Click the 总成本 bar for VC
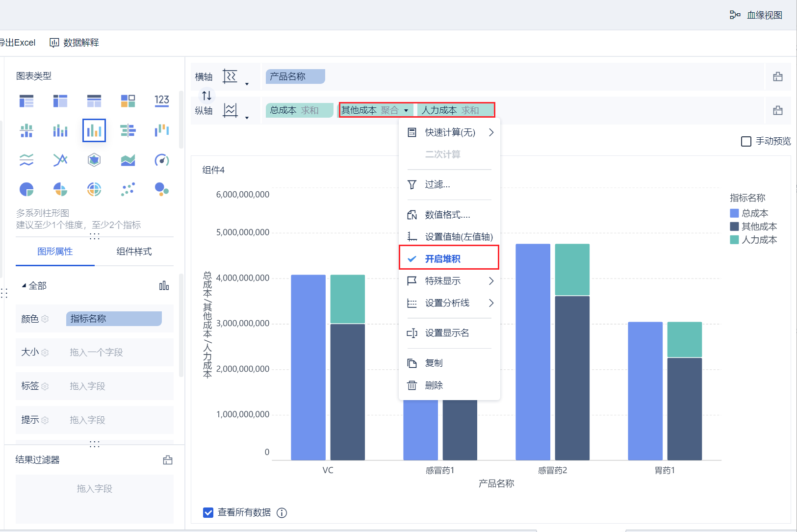 (309, 367)
